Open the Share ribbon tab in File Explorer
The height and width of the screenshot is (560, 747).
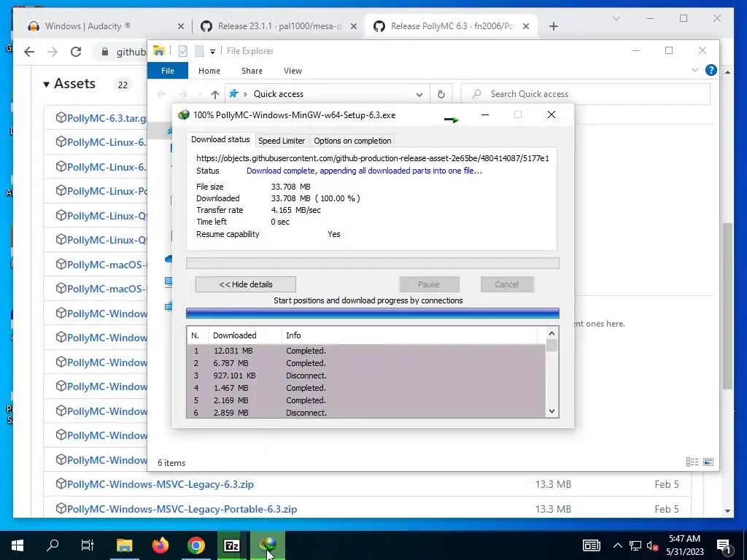(x=252, y=71)
